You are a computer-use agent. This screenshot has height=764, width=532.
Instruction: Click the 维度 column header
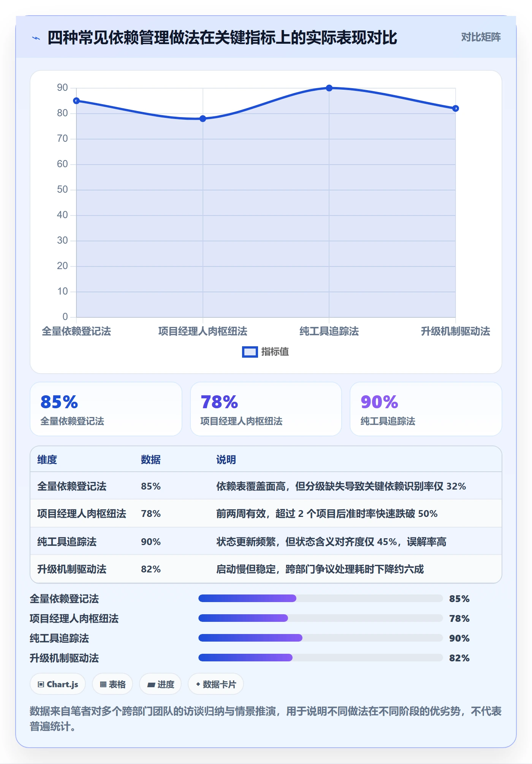[47, 460]
